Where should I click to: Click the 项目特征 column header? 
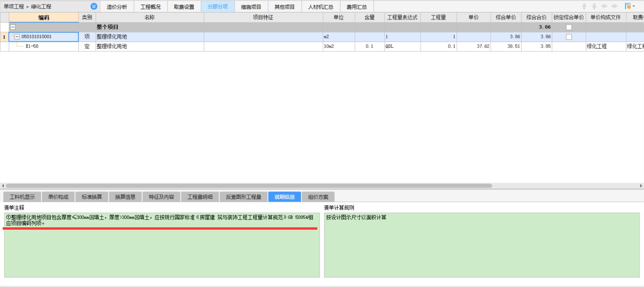(263, 17)
